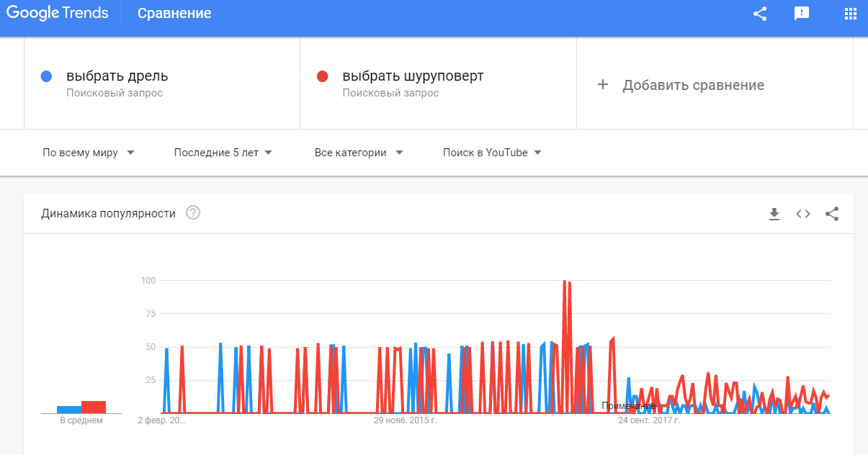The width and height of the screenshot is (868, 455).
Task: Click the share icon in the top bar
Action: (759, 13)
